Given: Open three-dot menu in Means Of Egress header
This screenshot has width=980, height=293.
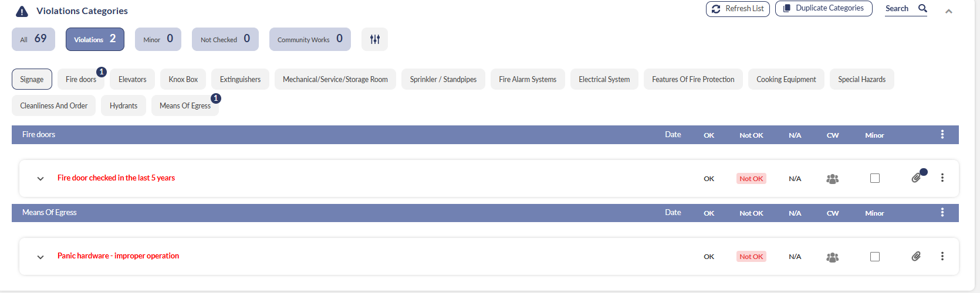Looking at the screenshot, I should click(942, 212).
